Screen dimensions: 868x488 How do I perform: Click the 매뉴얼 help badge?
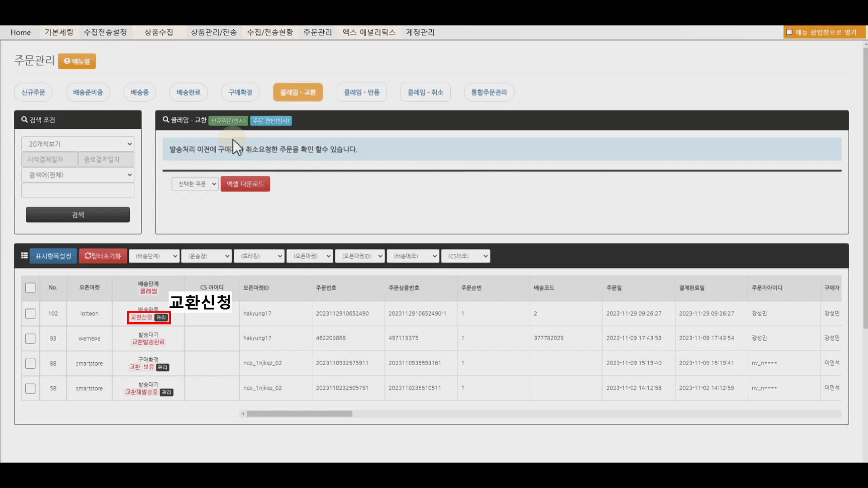[x=77, y=61]
